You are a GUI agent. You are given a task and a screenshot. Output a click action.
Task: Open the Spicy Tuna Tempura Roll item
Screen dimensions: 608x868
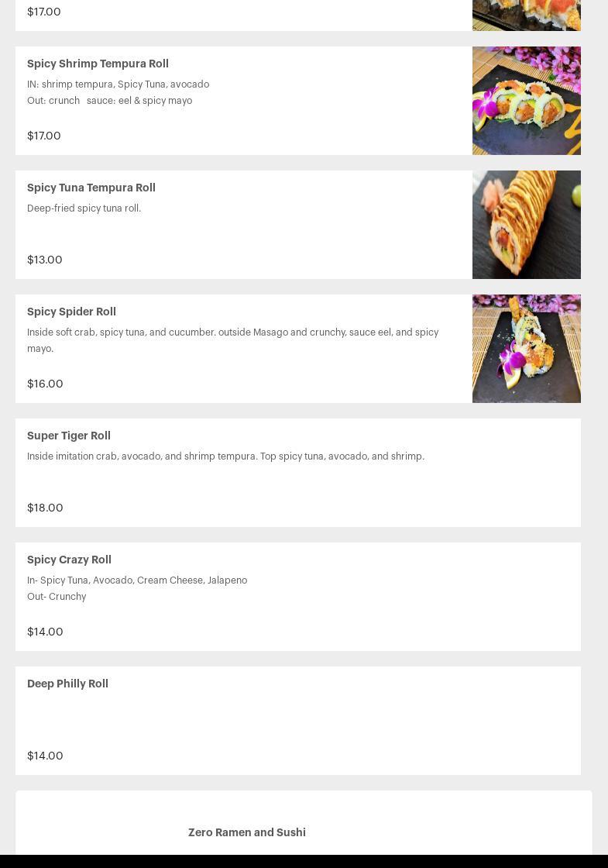tap(91, 188)
